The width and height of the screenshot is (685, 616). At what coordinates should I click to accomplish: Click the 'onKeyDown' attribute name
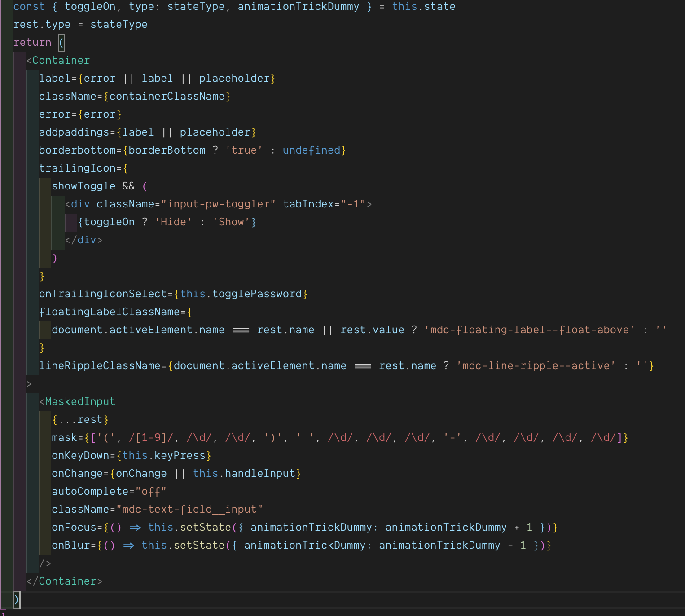coord(80,456)
